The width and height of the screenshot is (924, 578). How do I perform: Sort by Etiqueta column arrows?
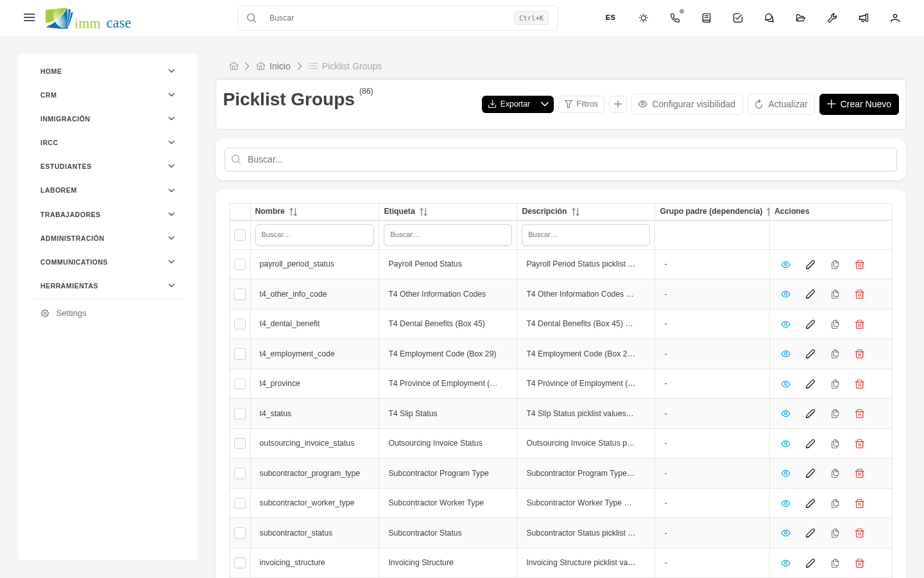424,212
